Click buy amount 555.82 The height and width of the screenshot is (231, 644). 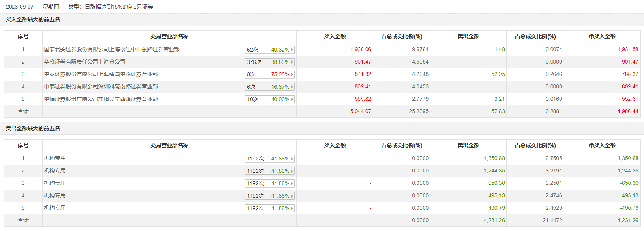pos(363,99)
